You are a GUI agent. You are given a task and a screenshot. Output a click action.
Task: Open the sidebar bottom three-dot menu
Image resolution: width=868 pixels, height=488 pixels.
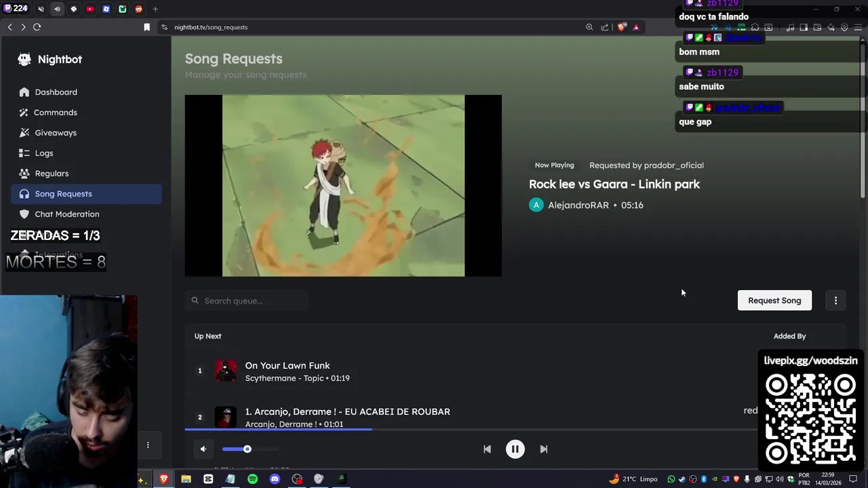tap(148, 445)
